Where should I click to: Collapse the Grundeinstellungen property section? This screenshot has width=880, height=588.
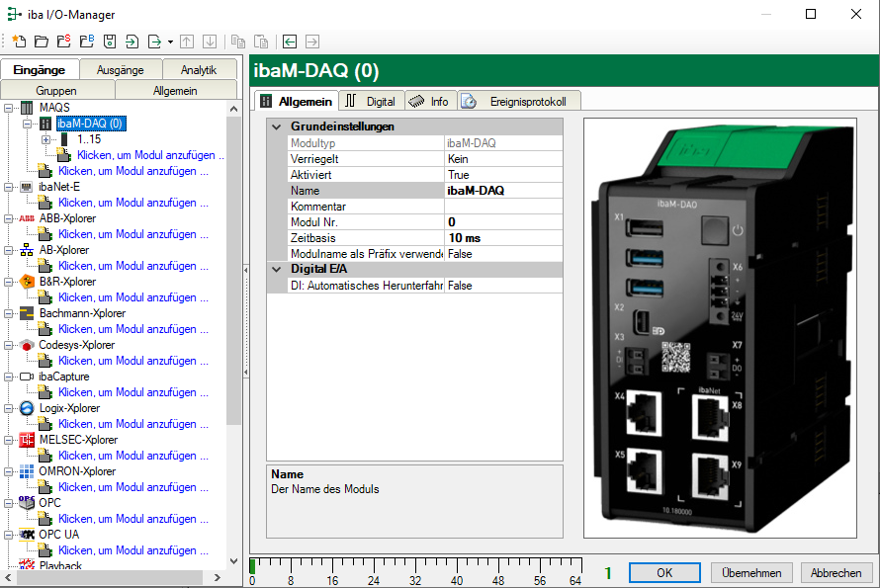(276, 126)
